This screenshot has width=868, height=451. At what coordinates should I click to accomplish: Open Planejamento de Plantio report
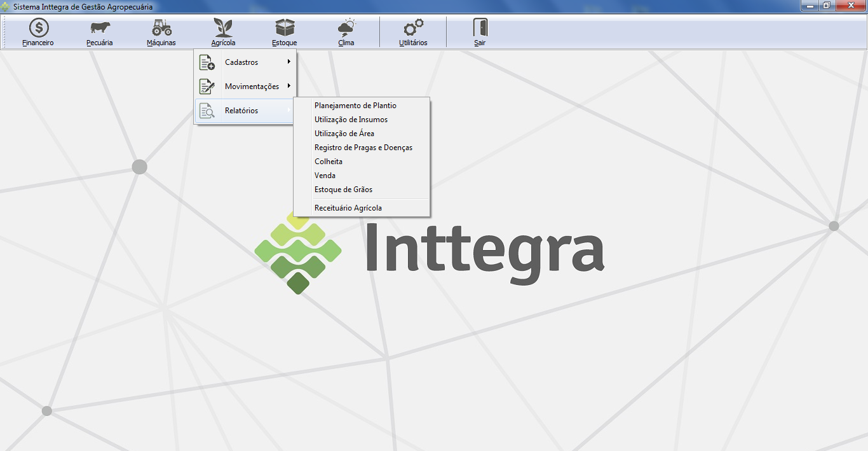(x=362, y=106)
